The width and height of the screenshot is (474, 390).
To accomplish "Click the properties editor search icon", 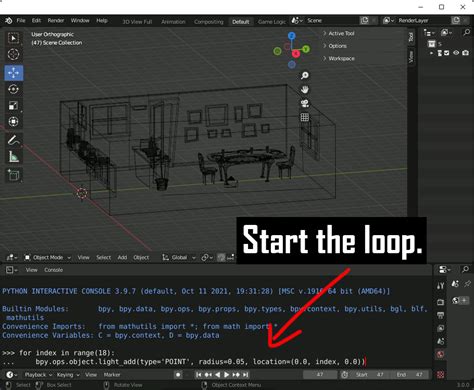I will click(465, 269).
